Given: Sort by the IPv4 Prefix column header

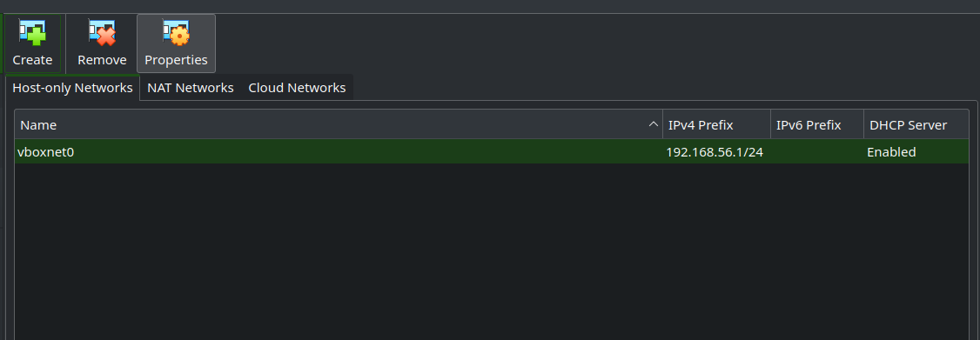Looking at the screenshot, I should (x=717, y=125).
